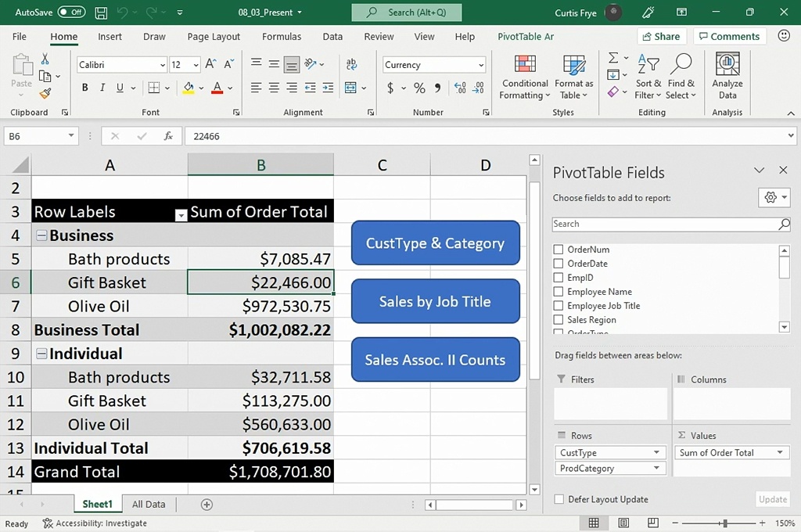Click the Find & Select magnifier
801x532 pixels.
click(681, 64)
